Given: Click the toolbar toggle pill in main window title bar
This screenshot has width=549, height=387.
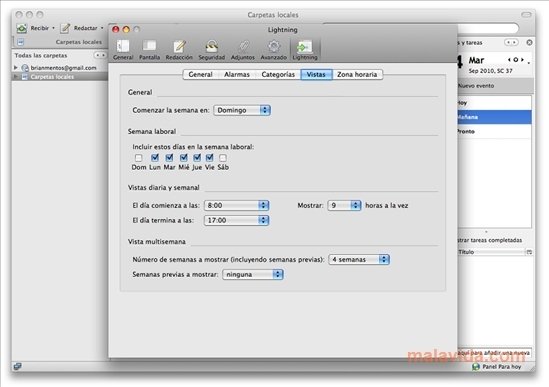Looking at the screenshot, I should point(526,15).
